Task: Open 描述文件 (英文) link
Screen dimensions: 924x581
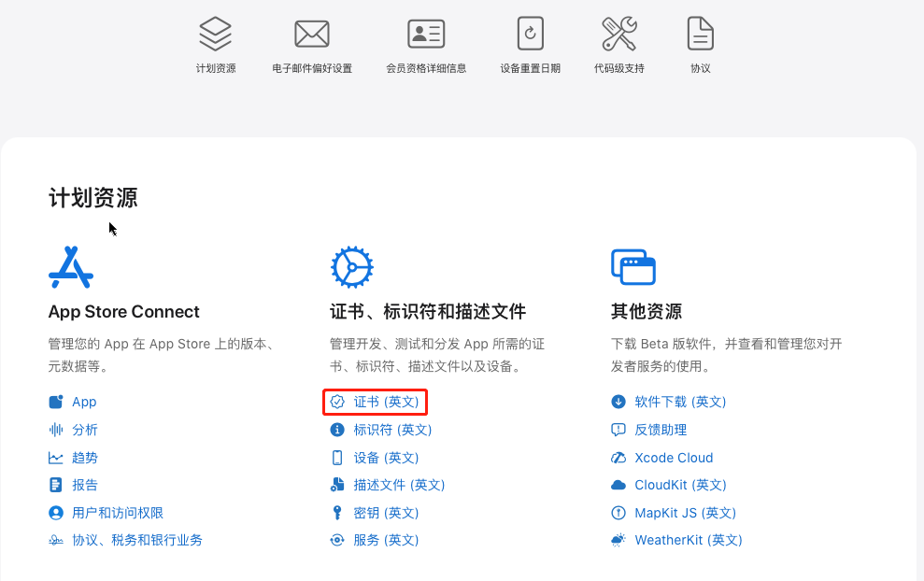Action: click(399, 485)
